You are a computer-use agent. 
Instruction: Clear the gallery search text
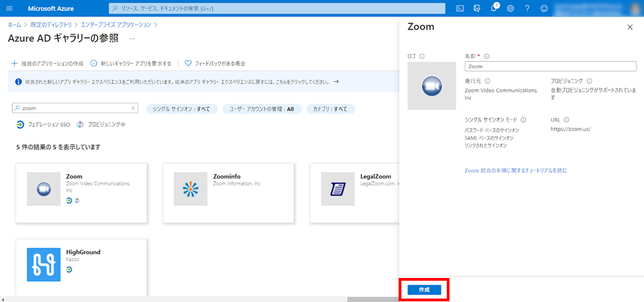pos(133,108)
